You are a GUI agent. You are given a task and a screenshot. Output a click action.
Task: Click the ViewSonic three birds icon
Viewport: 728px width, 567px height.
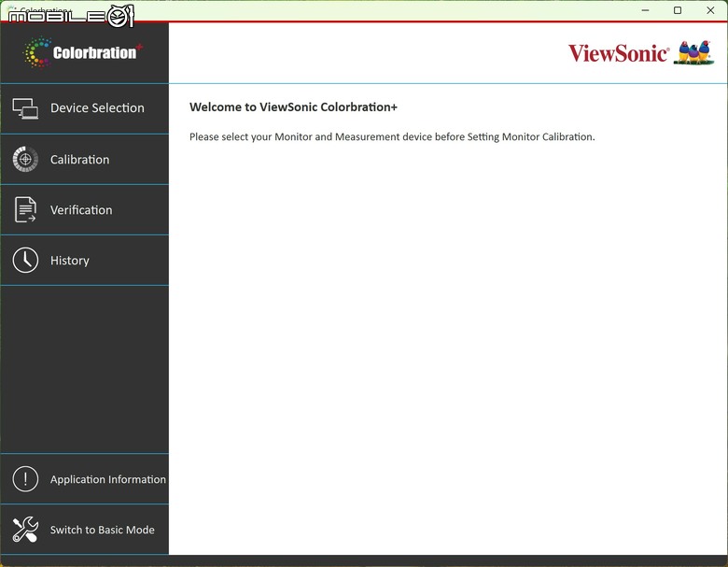click(694, 52)
